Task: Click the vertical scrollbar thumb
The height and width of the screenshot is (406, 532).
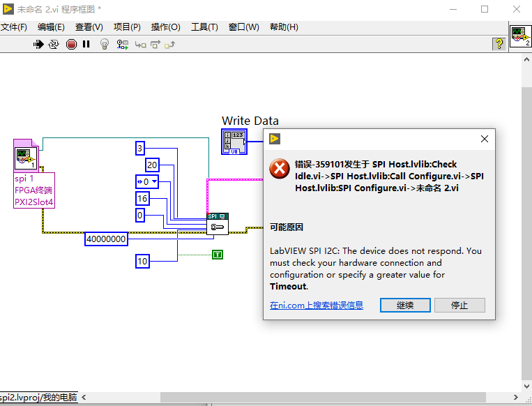Action: click(526, 233)
